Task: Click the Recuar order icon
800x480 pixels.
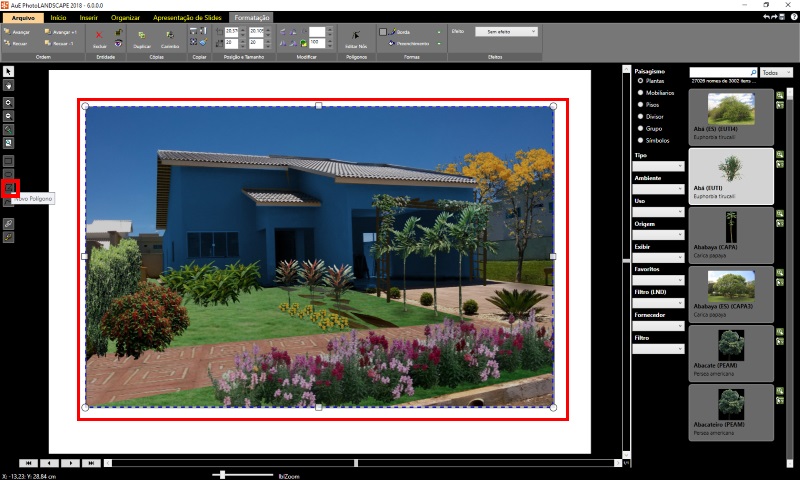Action: [8, 43]
